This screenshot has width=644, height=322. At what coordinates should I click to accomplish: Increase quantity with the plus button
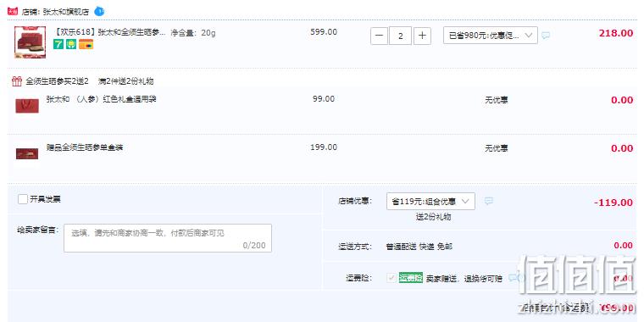pyautogui.click(x=422, y=36)
